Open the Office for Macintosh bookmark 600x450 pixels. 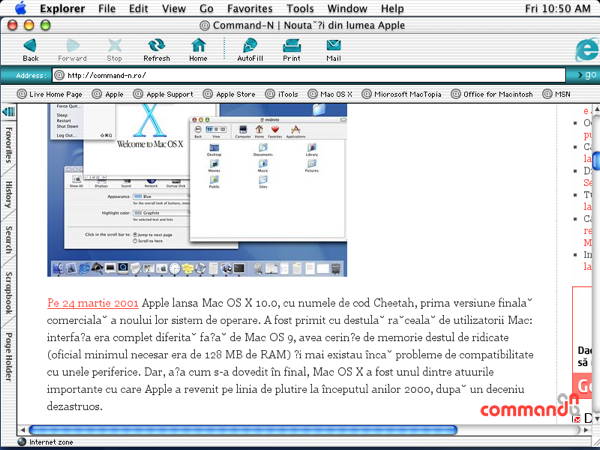(x=492, y=94)
